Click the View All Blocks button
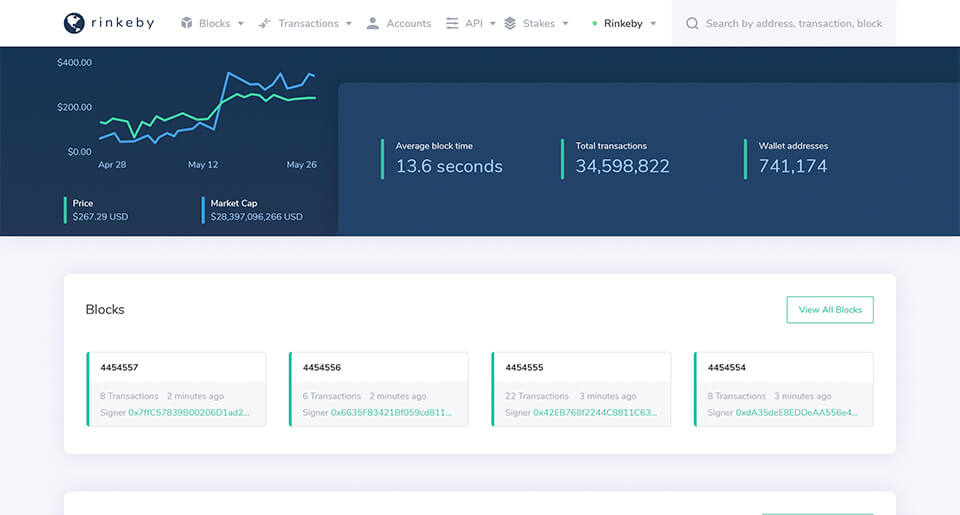 (830, 310)
